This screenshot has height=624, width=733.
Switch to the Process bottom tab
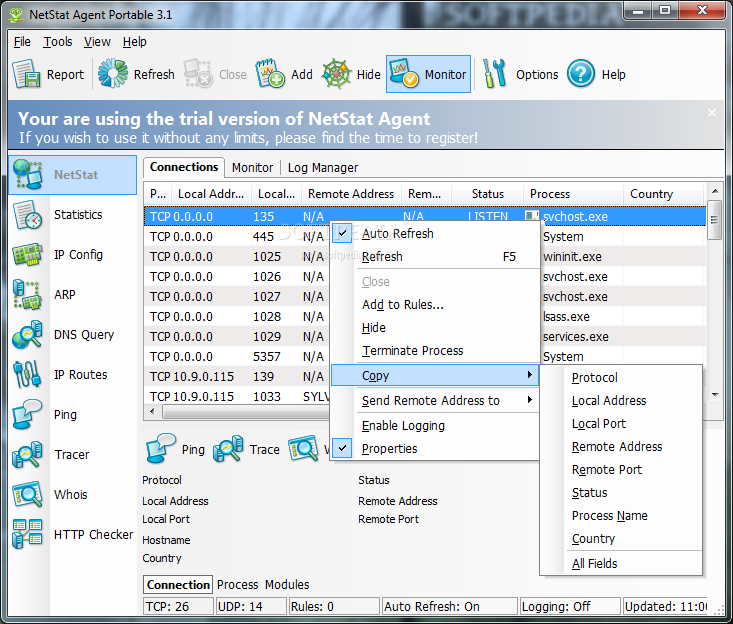pos(237,585)
